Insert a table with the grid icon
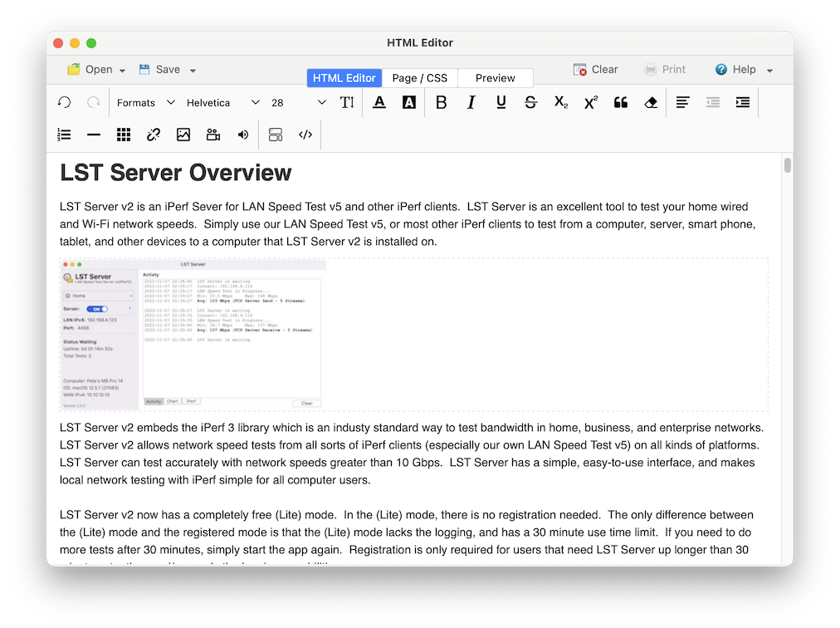 click(124, 135)
